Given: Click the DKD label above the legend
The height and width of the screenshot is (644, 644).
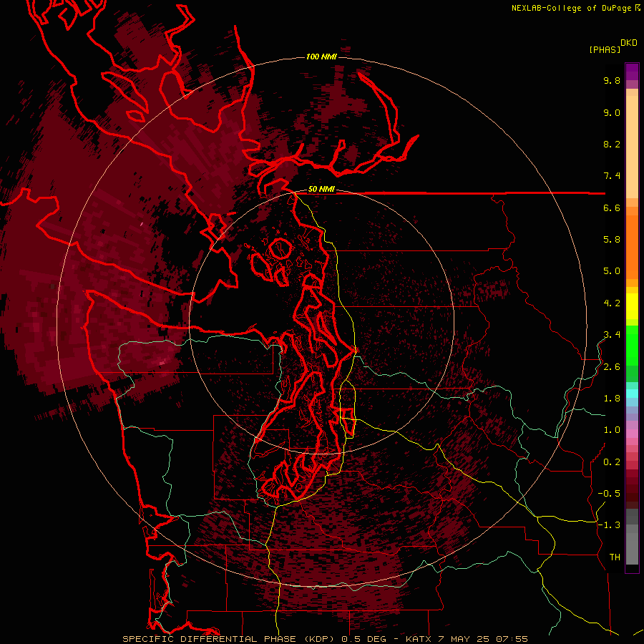Looking at the screenshot, I should click(629, 43).
